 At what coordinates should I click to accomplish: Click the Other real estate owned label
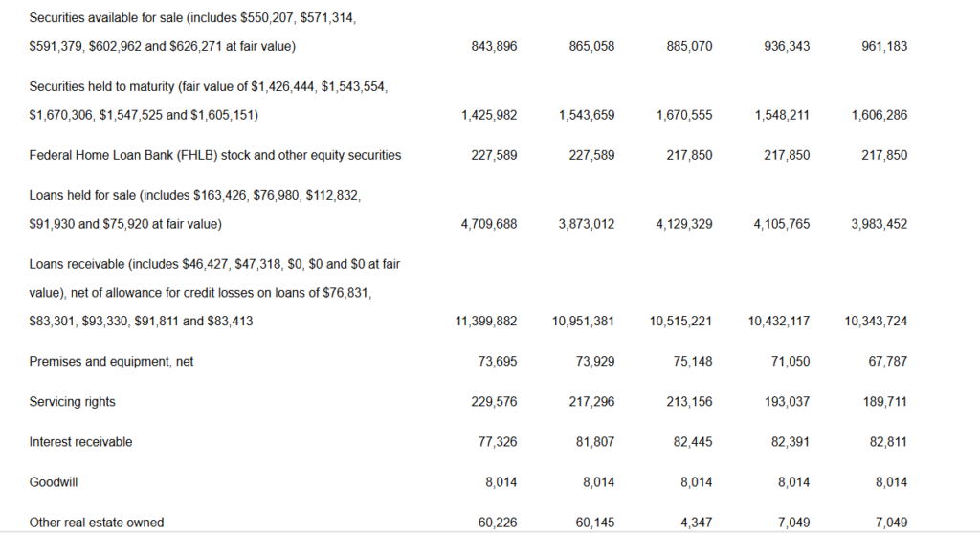point(97,523)
